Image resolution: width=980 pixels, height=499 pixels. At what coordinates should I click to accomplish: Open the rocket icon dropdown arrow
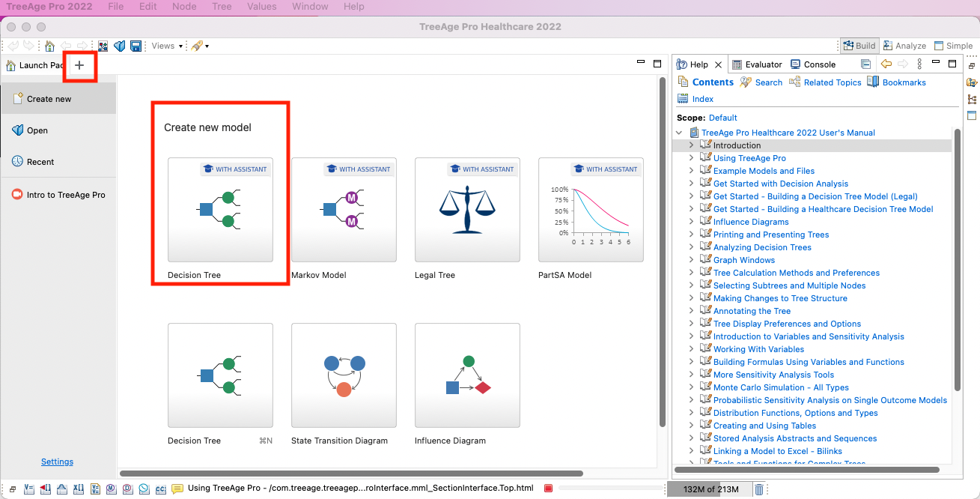[x=207, y=46]
